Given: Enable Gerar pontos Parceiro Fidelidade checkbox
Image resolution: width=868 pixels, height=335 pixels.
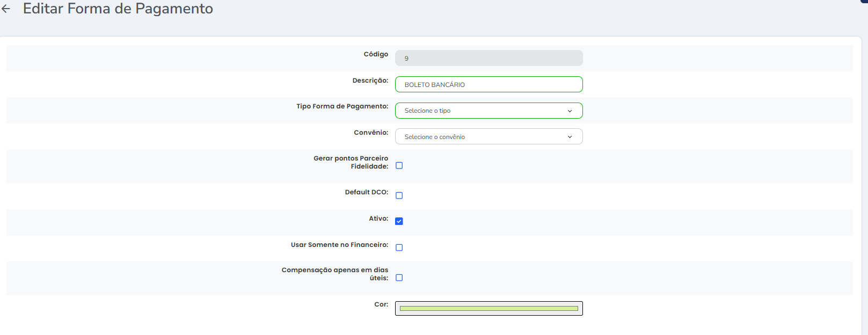Looking at the screenshot, I should (399, 166).
